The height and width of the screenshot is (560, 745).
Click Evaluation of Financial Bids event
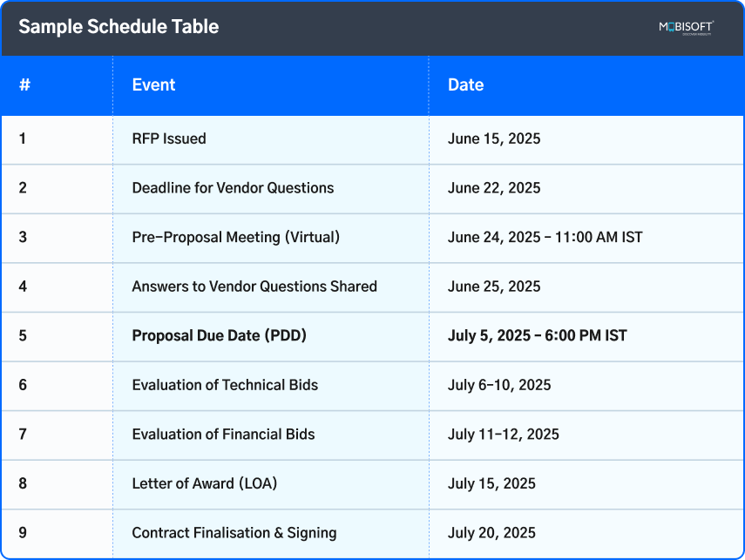click(x=223, y=434)
